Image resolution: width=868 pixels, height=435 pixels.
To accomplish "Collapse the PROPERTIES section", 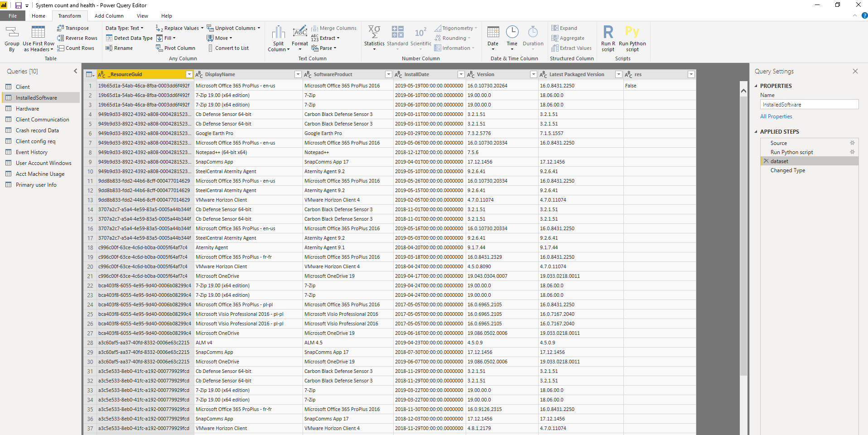I will pyautogui.click(x=756, y=86).
